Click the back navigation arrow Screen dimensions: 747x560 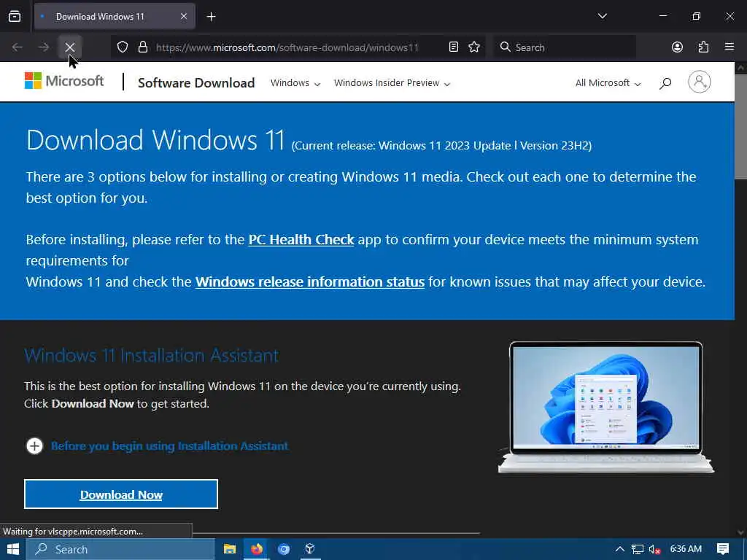[18, 47]
